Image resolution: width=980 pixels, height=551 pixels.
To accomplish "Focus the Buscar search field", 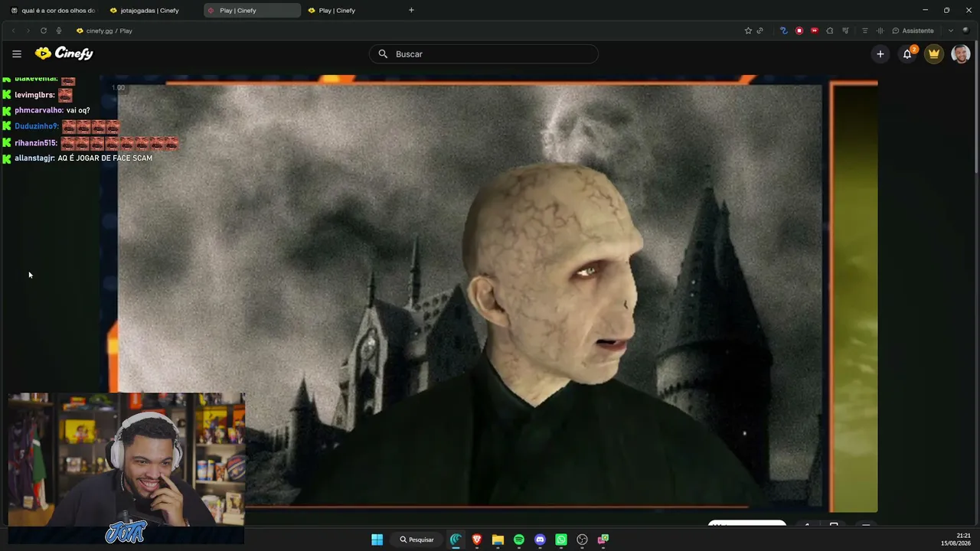I will [x=484, y=54].
